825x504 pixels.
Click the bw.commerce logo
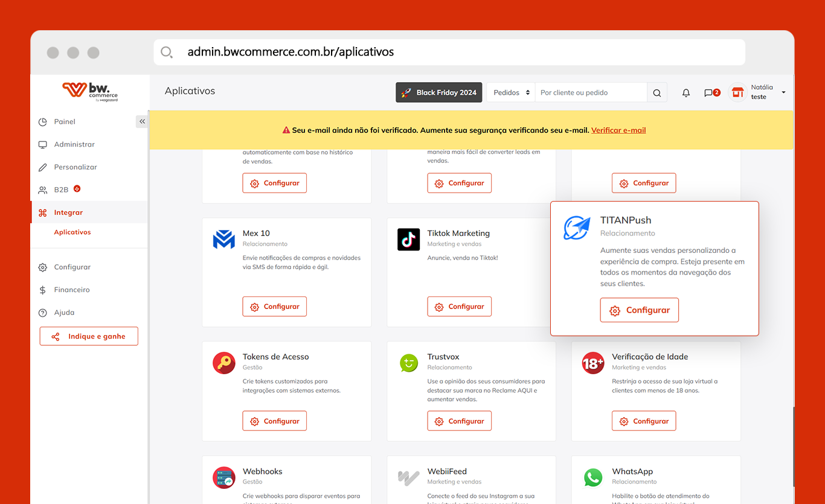click(90, 91)
